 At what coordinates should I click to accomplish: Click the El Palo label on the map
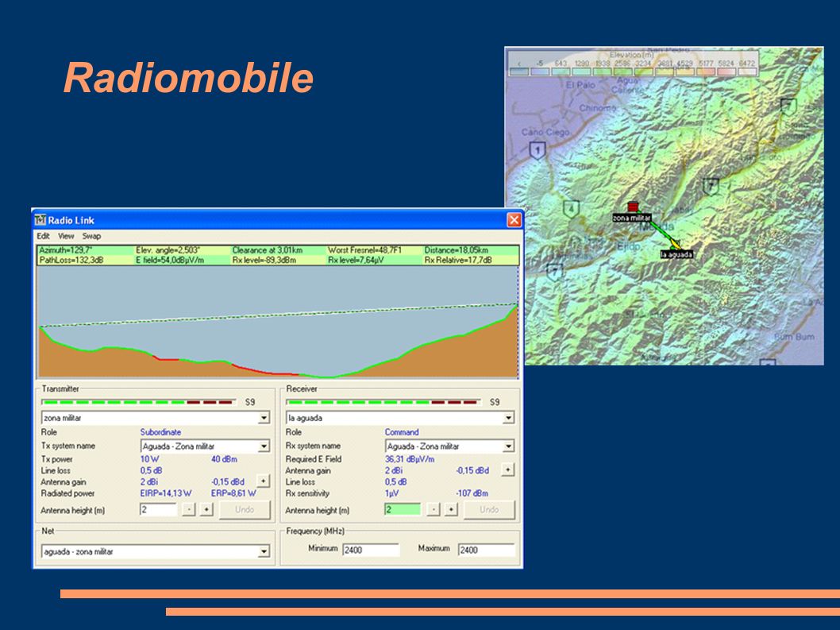click(x=580, y=85)
